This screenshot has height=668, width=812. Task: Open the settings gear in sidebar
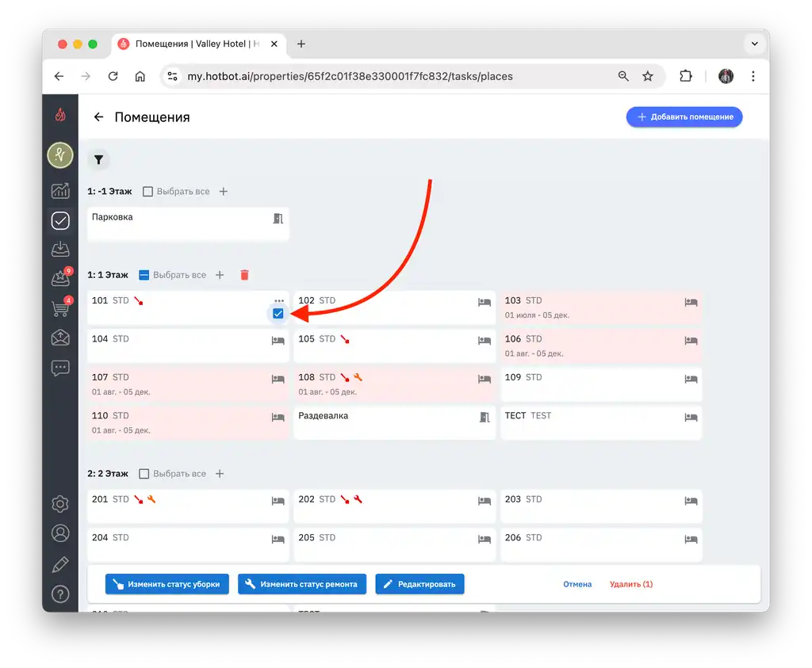(60, 504)
